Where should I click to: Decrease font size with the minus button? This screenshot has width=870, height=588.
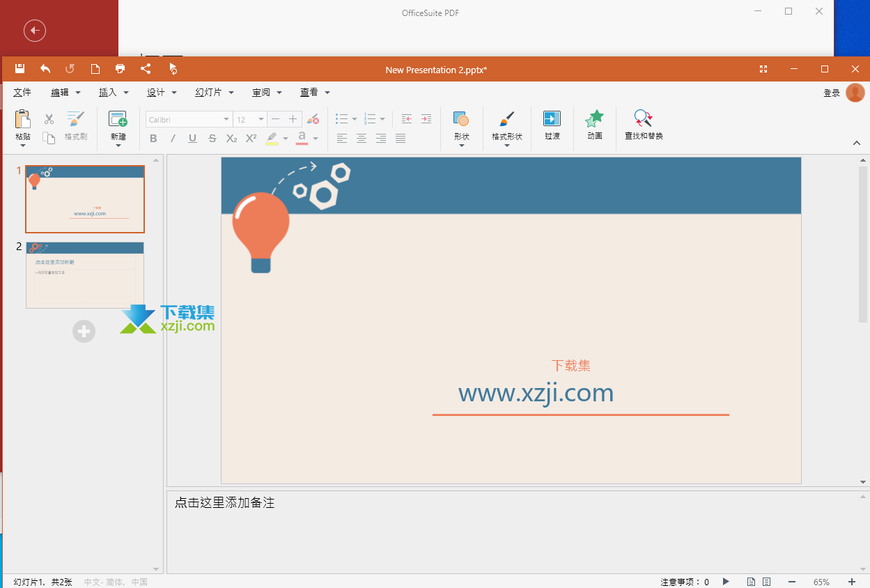tap(276, 119)
